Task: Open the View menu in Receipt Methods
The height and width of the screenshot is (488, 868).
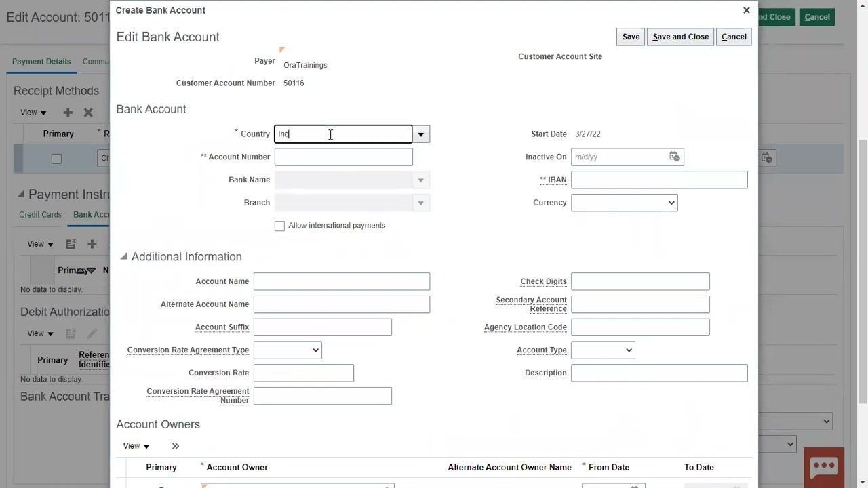Action: tap(33, 113)
